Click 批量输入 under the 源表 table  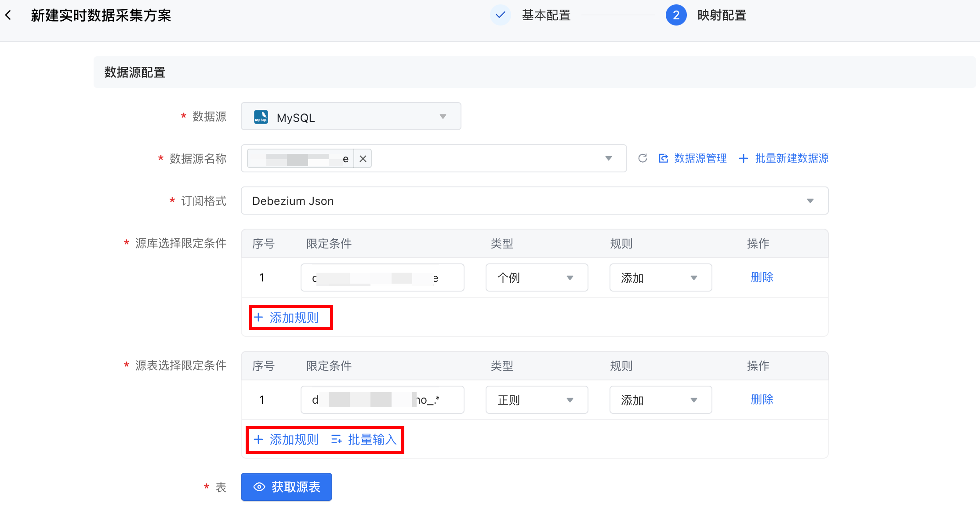point(364,439)
